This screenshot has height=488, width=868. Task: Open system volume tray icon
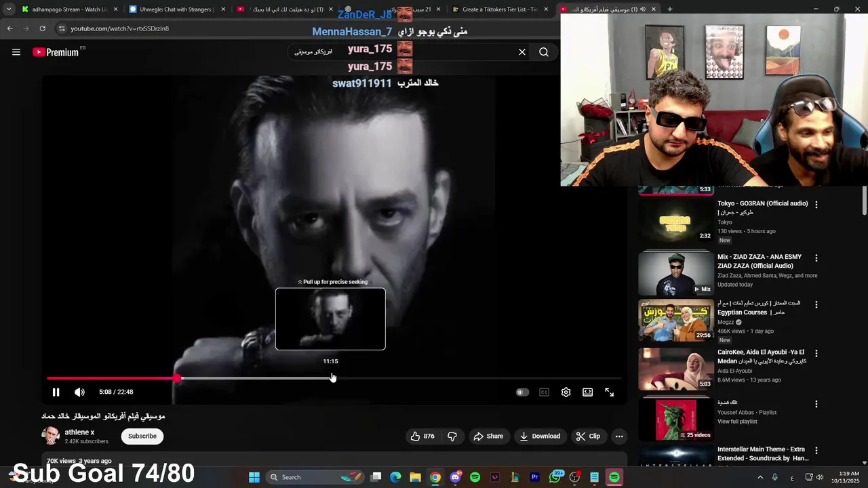click(819, 477)
